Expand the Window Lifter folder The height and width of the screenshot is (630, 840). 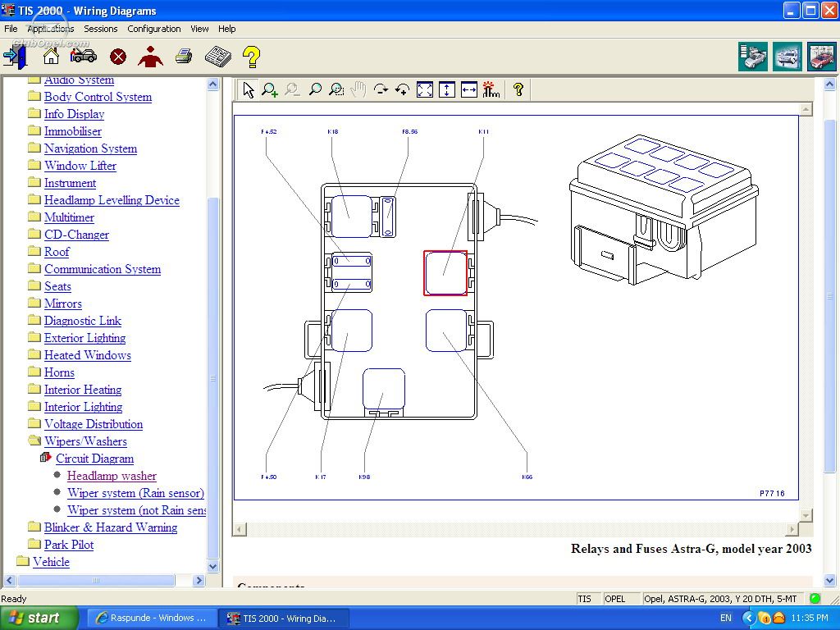pos(80,166)
